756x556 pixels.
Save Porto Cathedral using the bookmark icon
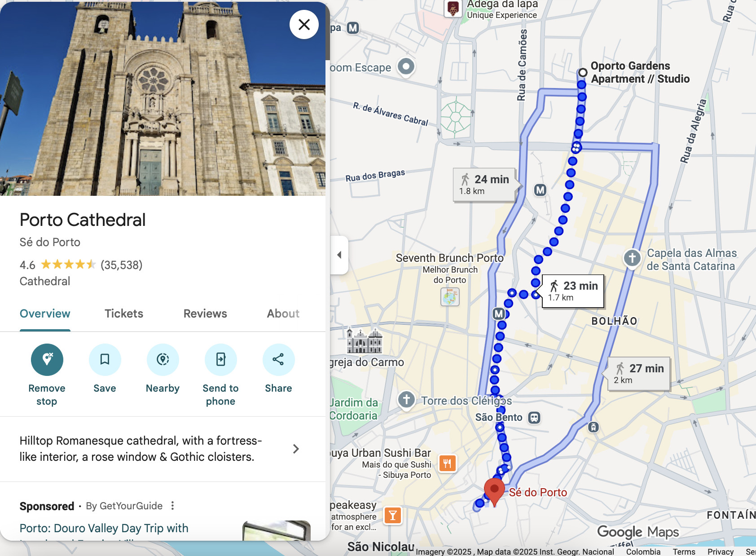coord(105,359)
